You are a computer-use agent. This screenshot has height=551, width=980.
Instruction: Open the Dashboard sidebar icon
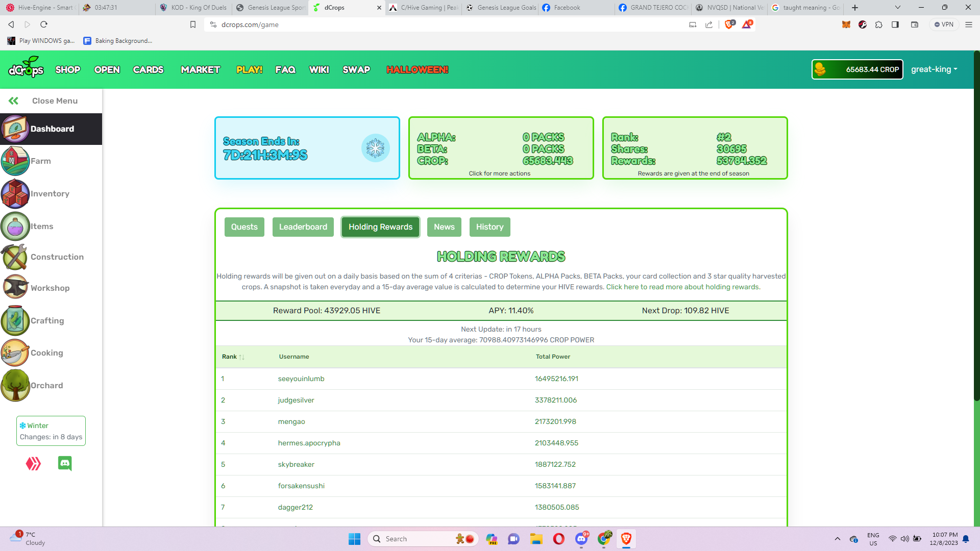[x=15, y=129]
